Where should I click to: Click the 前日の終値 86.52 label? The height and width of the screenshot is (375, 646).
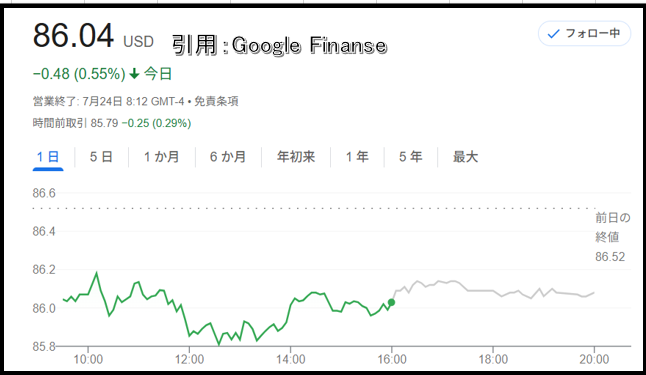[x=612, y=237]
